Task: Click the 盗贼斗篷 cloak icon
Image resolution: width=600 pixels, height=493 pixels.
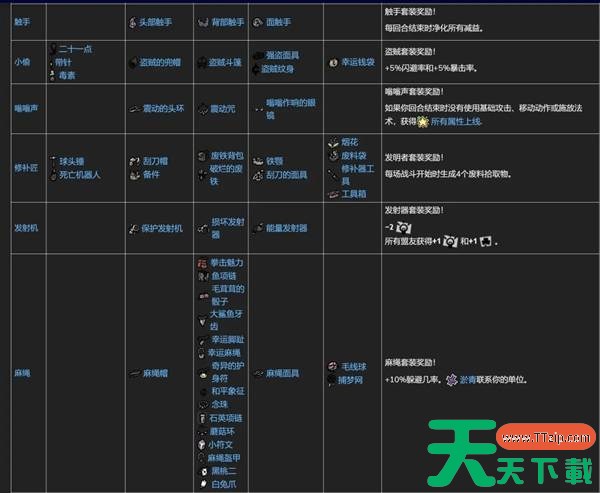Action: [202, 62]
